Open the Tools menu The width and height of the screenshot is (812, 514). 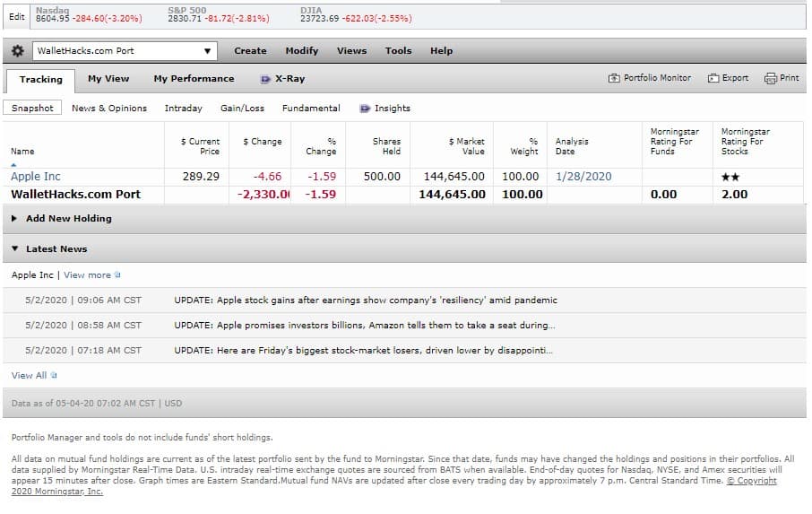(398, 51)
